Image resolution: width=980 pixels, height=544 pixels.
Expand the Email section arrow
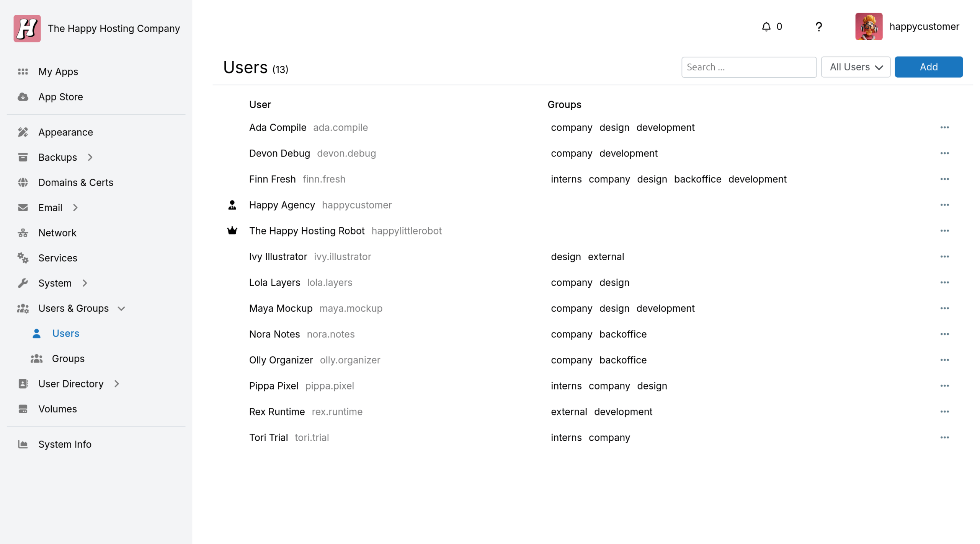75,208
